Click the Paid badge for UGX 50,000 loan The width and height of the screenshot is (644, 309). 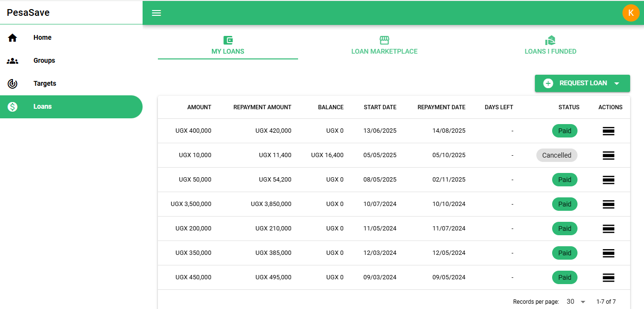point(565,180)
